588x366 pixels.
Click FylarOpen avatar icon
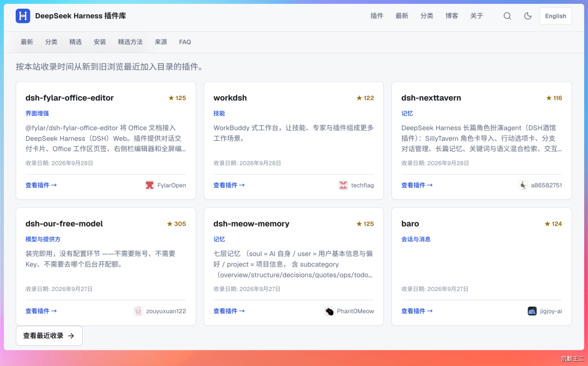[150, 185]
